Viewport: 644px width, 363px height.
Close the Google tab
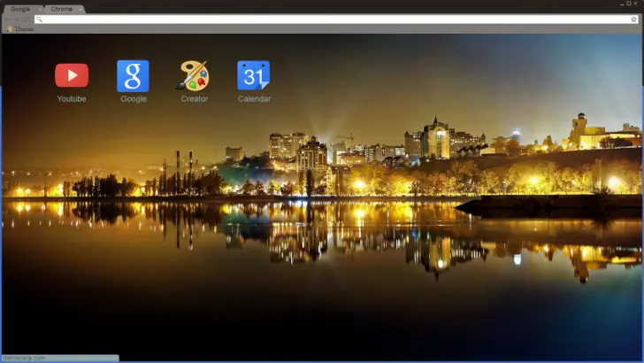(39, 9)
